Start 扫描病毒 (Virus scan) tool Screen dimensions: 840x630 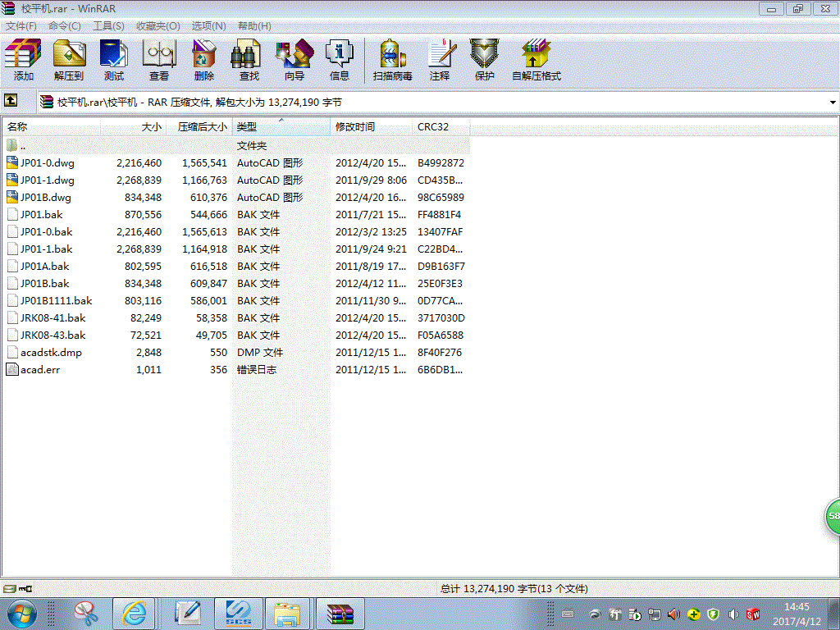pyautogui.click(x=392, y=60)
